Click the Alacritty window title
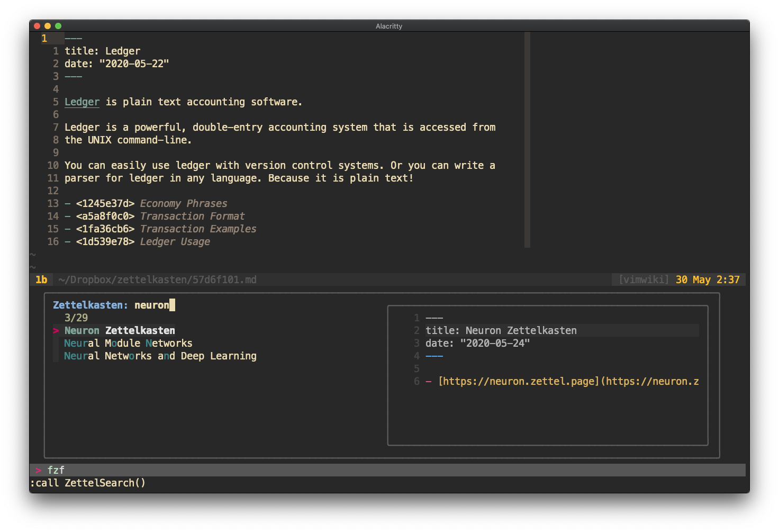The image size is (779, 532). tap(389, 26)
